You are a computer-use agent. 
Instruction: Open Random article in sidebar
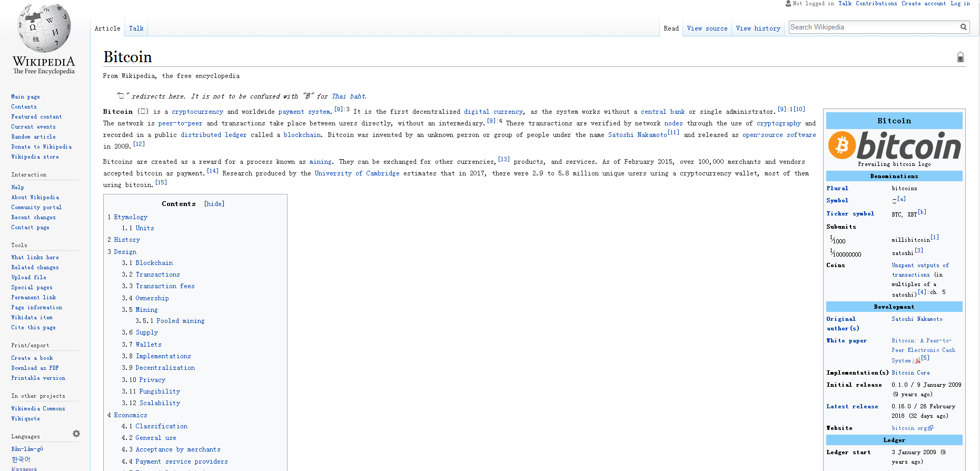33,136
